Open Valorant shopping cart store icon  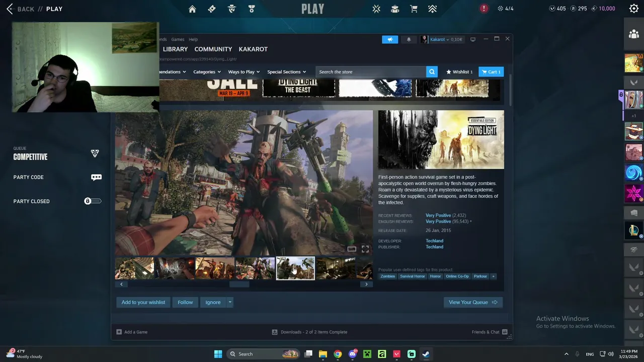click(414, 9)
